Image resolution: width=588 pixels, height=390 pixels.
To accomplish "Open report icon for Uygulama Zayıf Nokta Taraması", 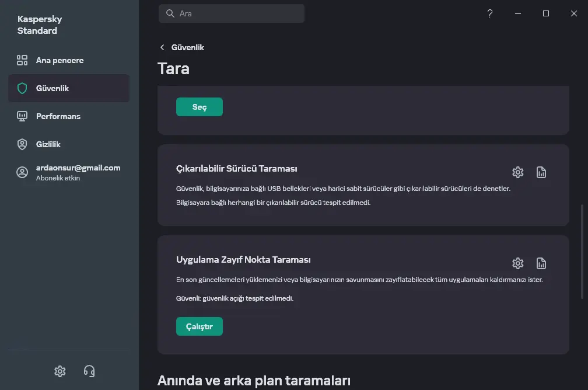I will (x=541, y=263).
